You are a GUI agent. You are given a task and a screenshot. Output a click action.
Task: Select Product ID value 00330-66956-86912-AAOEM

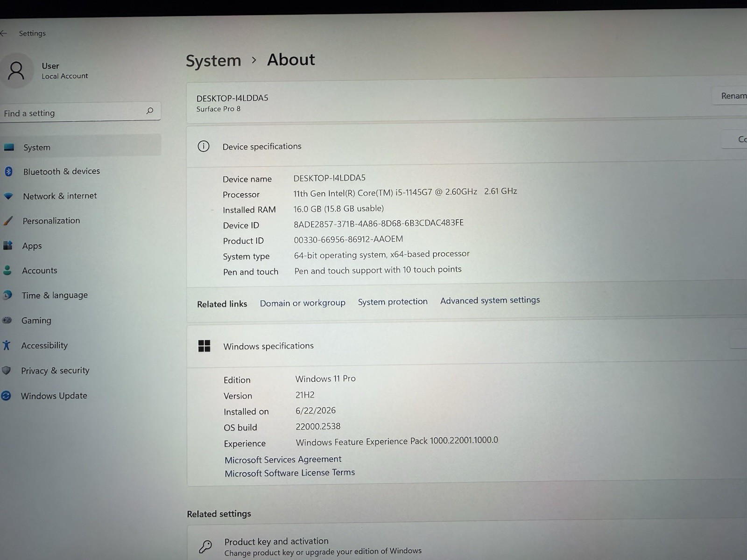point(348,239)
